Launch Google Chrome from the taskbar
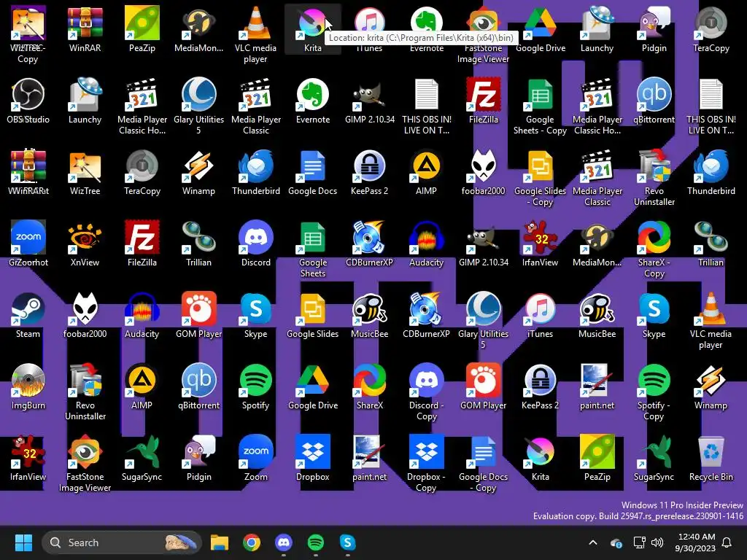Image resolution: width=747 pixels, height=560 pixels. 252,542
